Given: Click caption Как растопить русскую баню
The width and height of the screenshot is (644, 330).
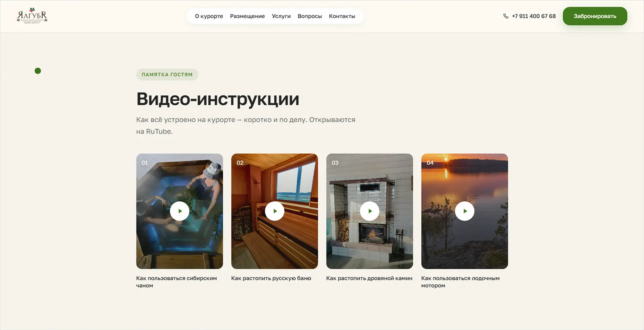Looking at the screenshot, I should (x=271, y=278).
